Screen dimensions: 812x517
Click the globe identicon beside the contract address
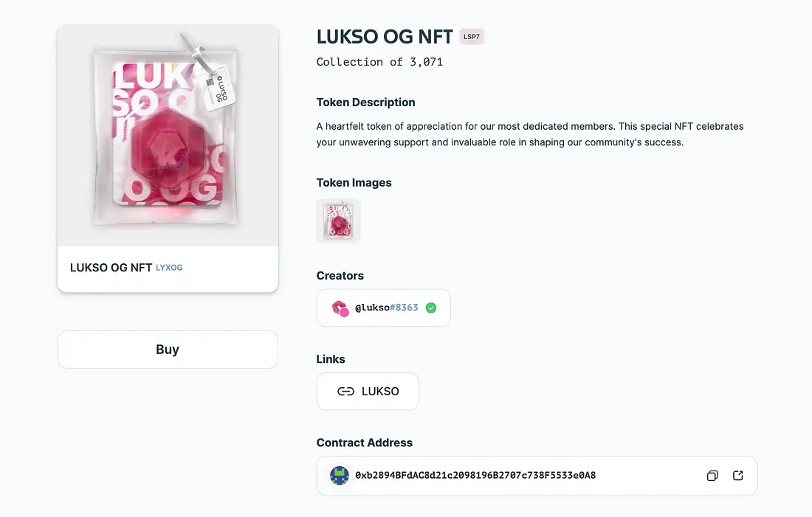(x=339, y=476)
